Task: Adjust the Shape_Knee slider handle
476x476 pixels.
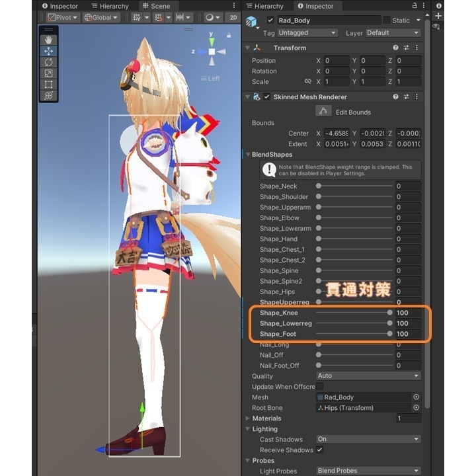Action: (390, 312)
